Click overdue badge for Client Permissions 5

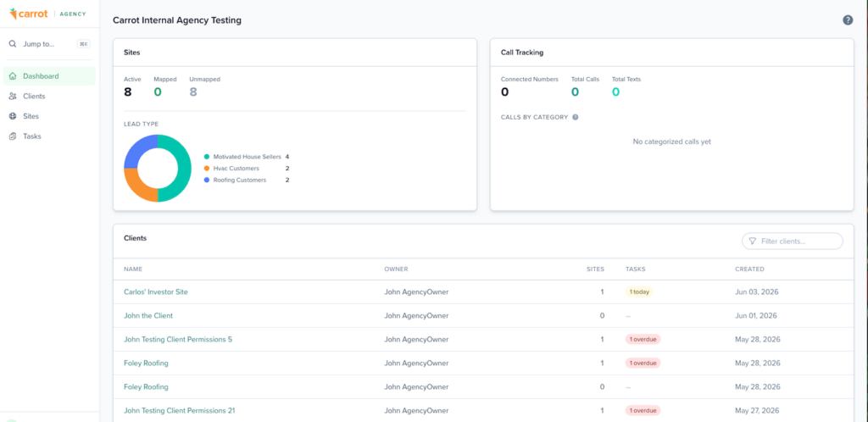[643, 340]
